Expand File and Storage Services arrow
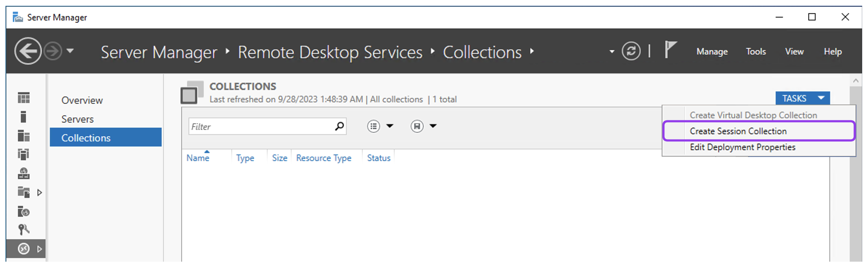The height and width of the screenshot is (270, 868). click(40, 192)
